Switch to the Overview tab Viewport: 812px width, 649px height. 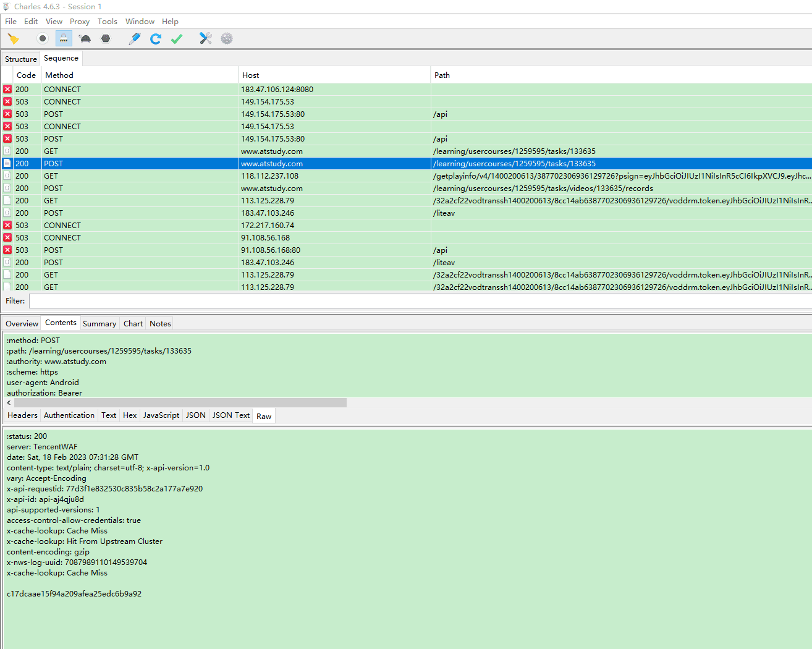pos(22,323)
